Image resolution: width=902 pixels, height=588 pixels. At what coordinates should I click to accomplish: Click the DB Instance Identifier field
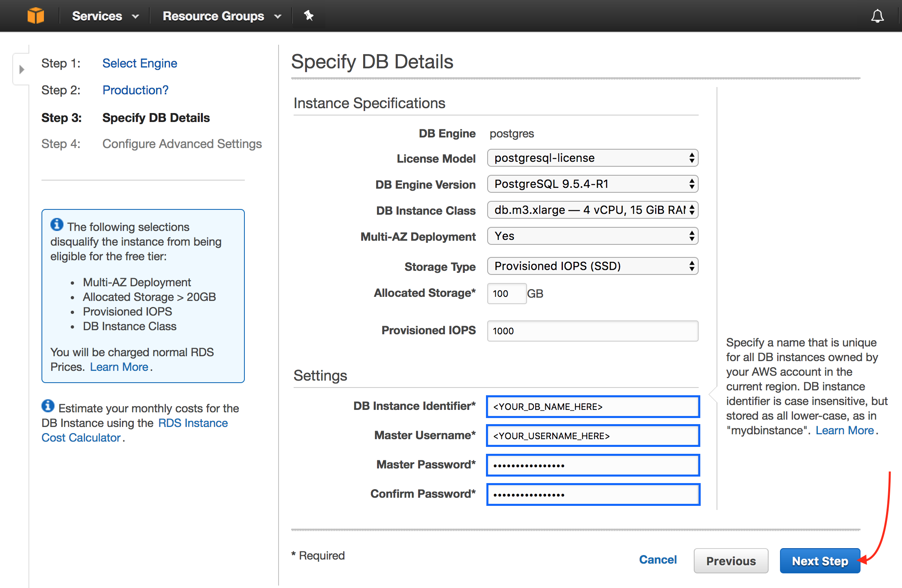(x=593, y=407)
